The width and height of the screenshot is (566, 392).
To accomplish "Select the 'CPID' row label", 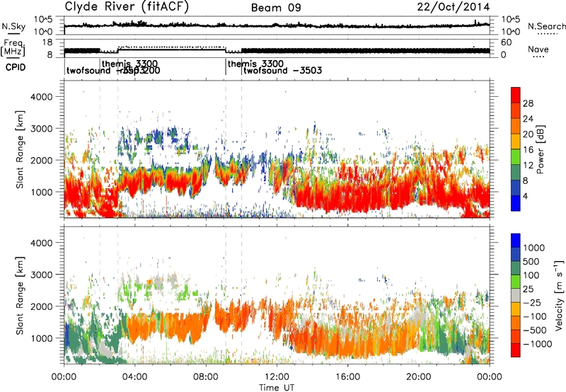I will click(16, 67).
